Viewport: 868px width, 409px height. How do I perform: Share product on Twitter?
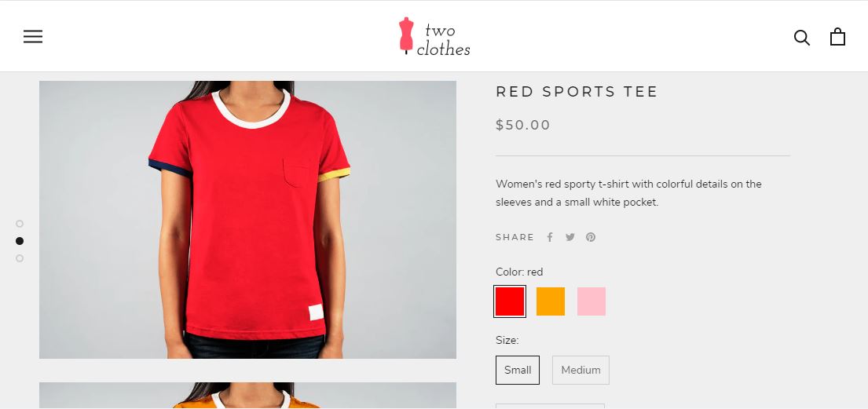coord(570,237)
